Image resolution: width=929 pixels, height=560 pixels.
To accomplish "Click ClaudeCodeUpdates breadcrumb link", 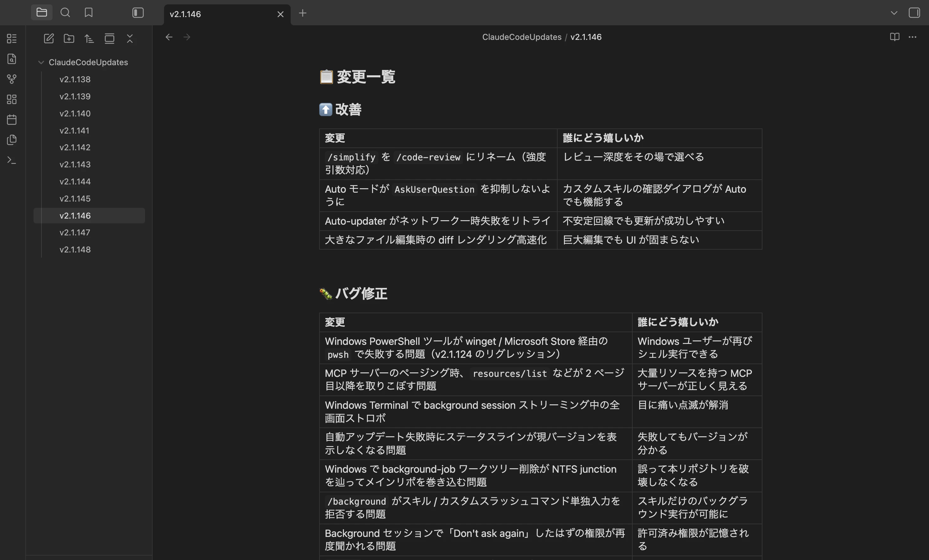I will (x=522, y=37).
